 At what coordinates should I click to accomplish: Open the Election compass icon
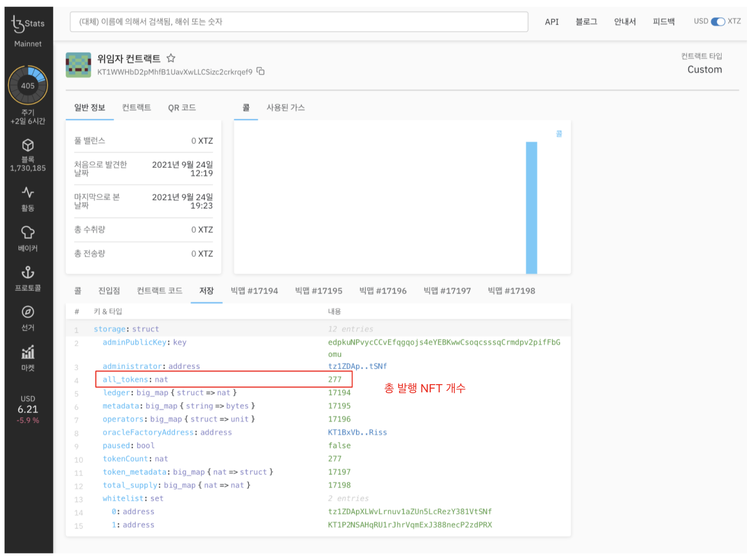click(x=28, y=312)
